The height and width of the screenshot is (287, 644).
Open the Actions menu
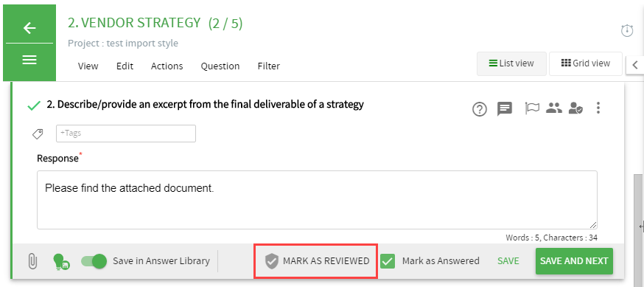167,66
